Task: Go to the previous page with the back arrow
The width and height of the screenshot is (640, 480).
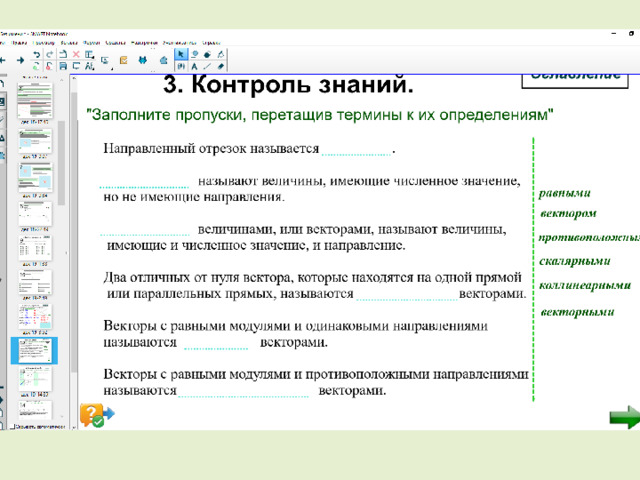Action: click(x=2, y=60)
